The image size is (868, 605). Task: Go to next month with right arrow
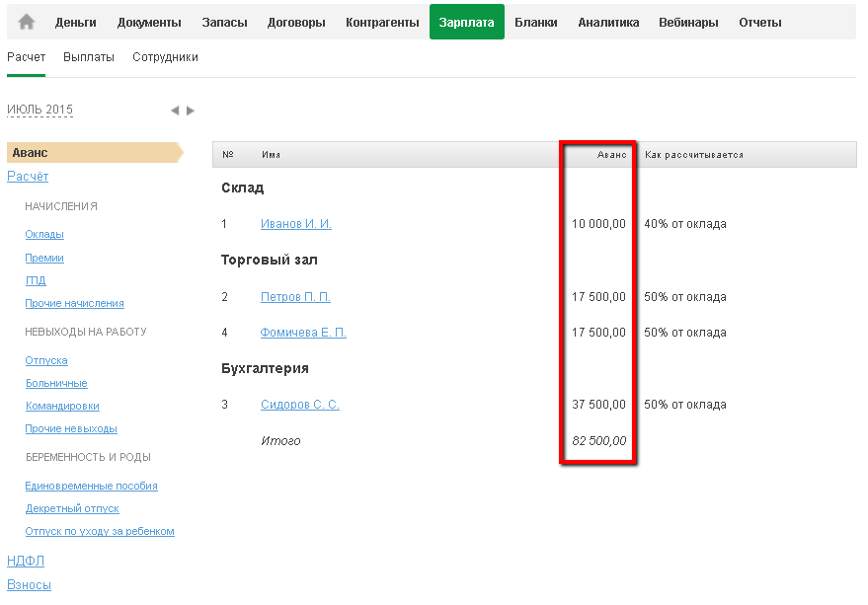pos(191,111)
